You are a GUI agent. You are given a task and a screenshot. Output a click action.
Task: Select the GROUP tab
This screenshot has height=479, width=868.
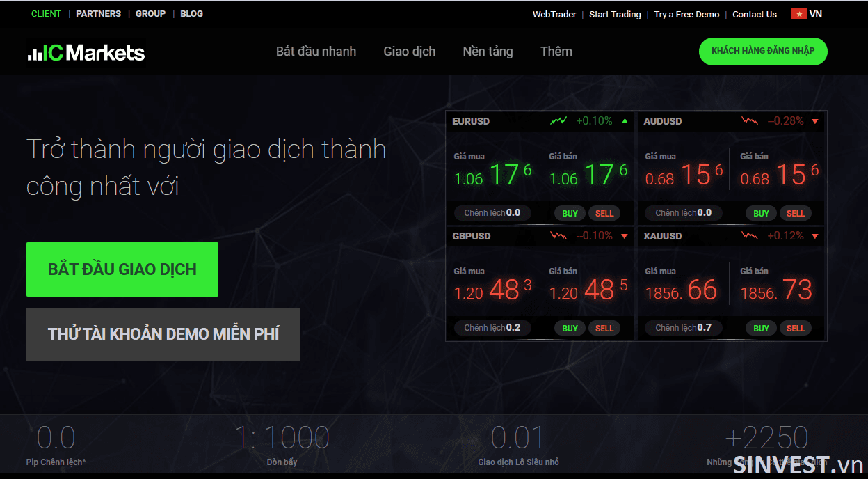pos(150,14)
